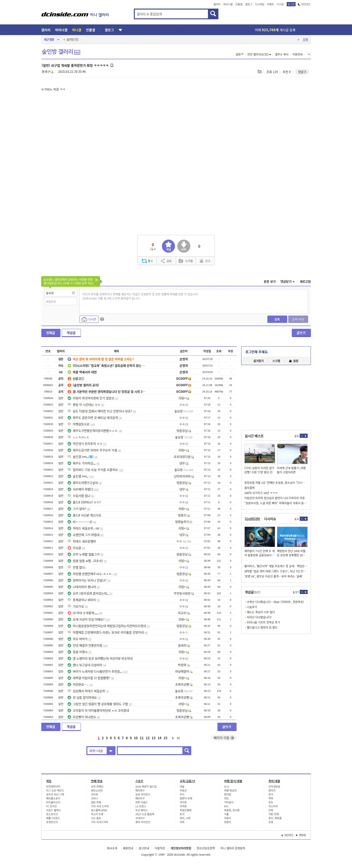
Task: Click the 전체 link in recent visits bar
Action: (x=305, y=40)
